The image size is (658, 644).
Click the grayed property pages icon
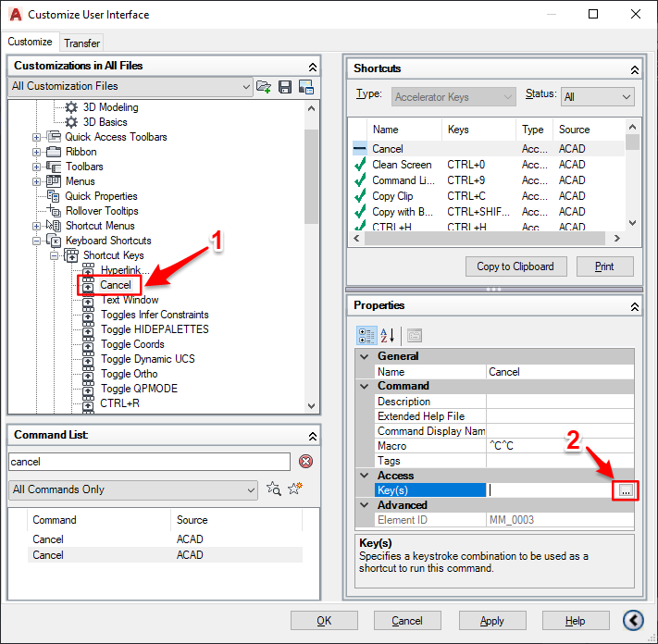point(415,336)
